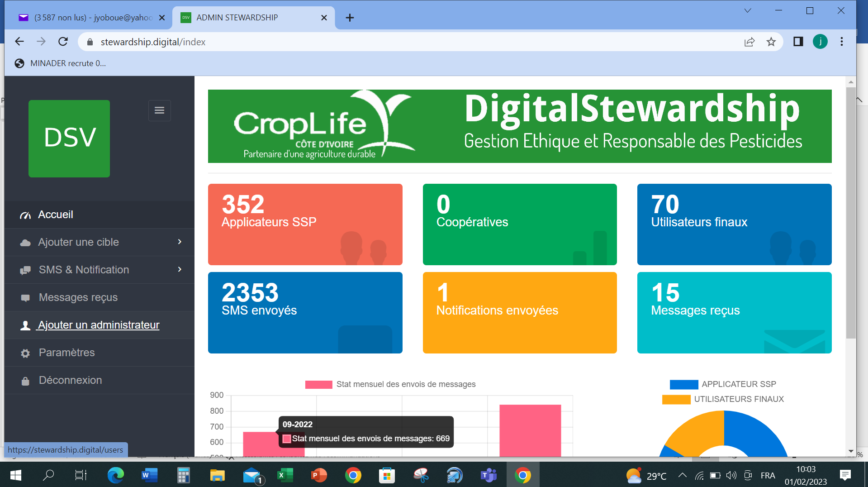Click the DSV green logo
This screenshot has height=487, width=868.
(69, 138)
